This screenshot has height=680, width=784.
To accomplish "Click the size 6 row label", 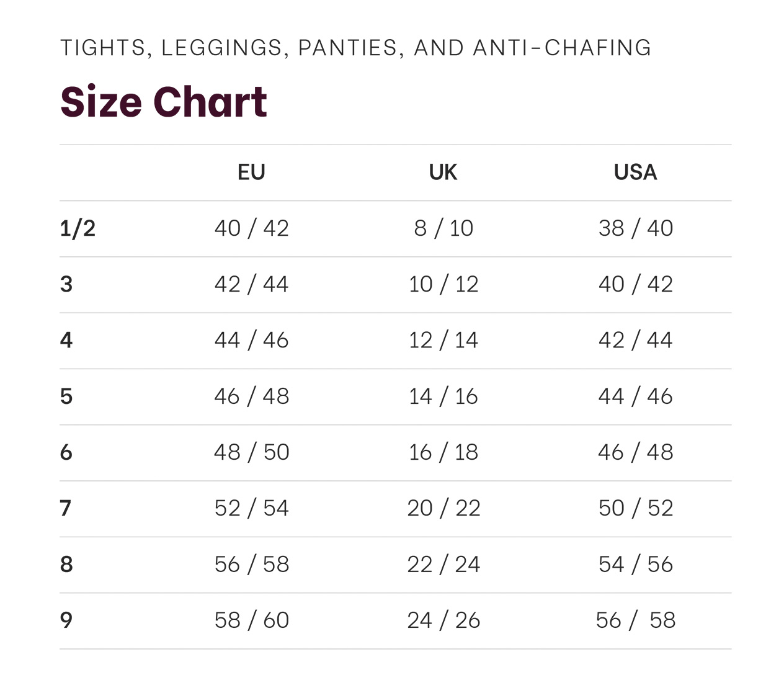I will (66, 452).
